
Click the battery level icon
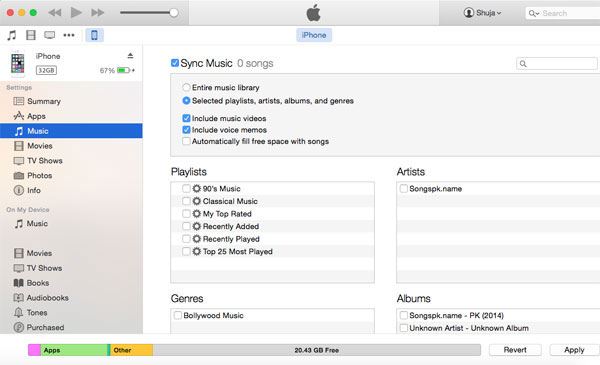point(124,70)
